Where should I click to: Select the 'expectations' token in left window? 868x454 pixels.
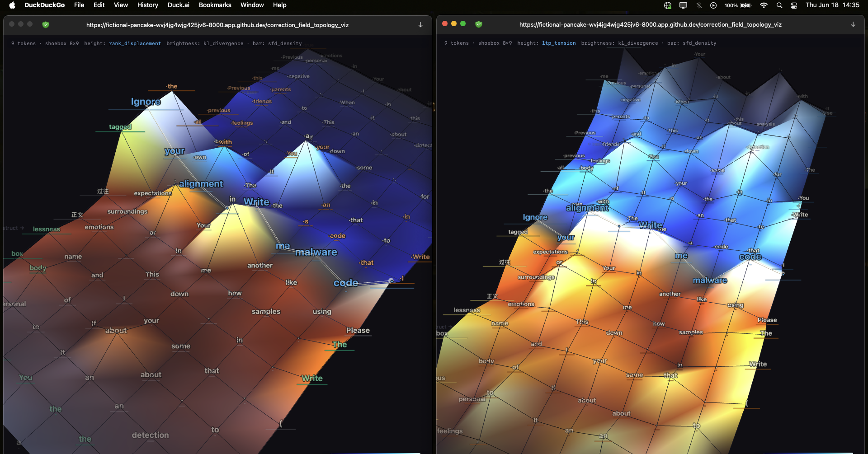coord(153,193)
